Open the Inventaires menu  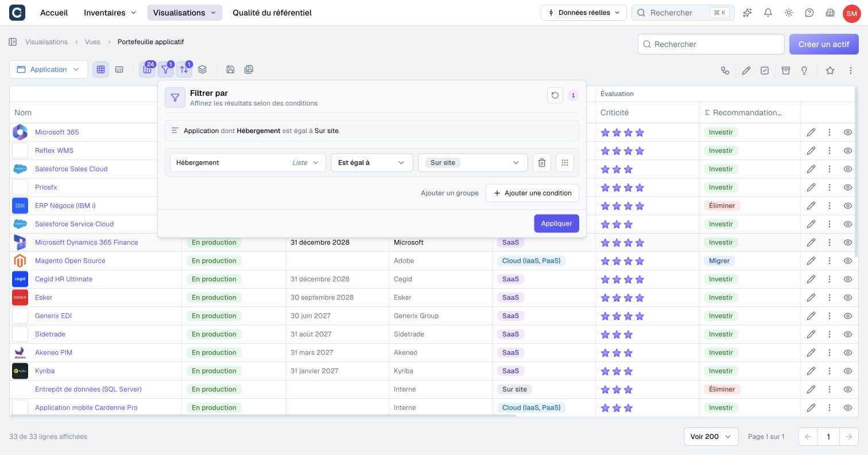click(110, 13)
